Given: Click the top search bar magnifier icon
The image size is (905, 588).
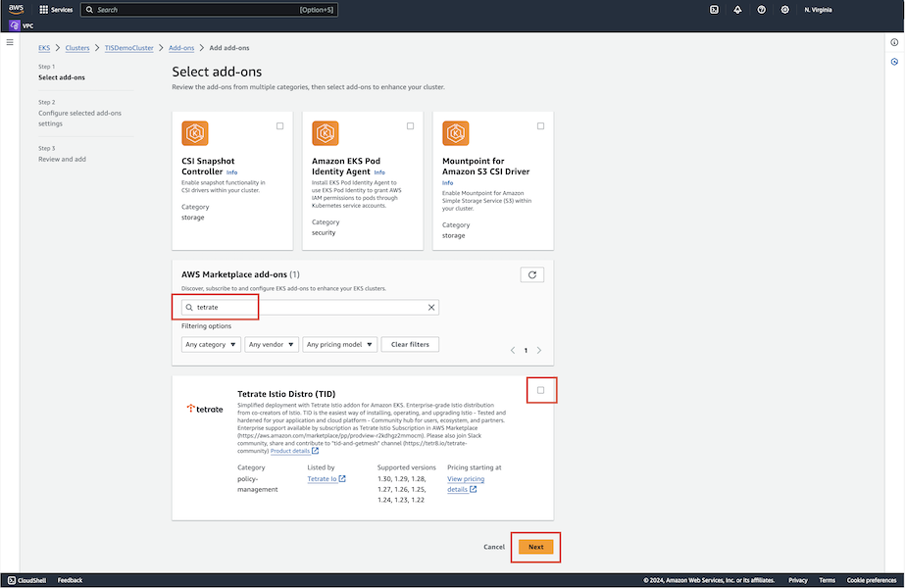Looking at the screenshot, I should coord(89,10).
